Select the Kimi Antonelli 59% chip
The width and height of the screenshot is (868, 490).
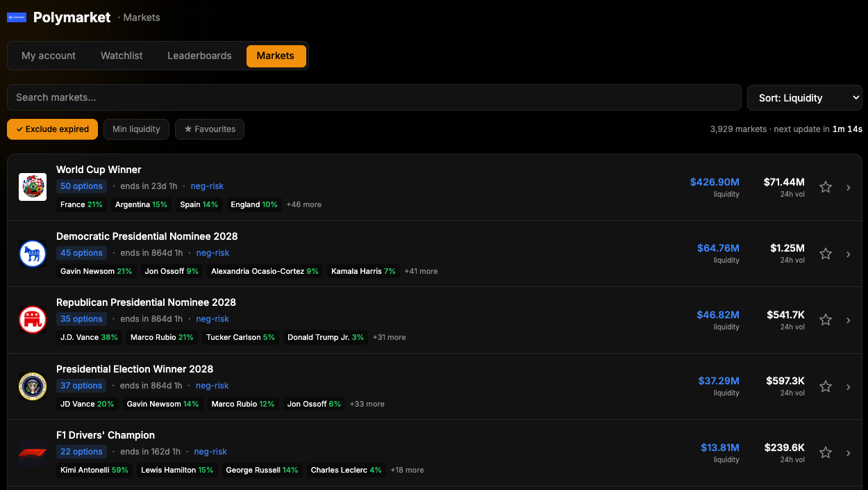(94, 470)
